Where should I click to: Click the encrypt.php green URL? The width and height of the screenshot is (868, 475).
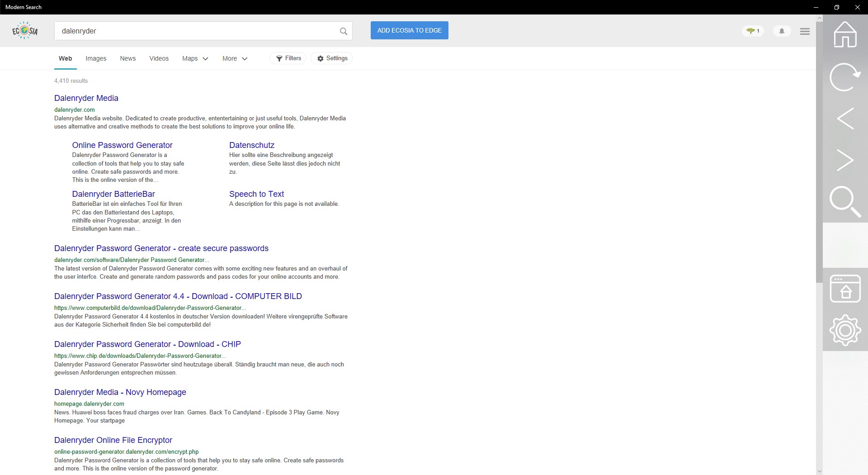click(127, 451)
